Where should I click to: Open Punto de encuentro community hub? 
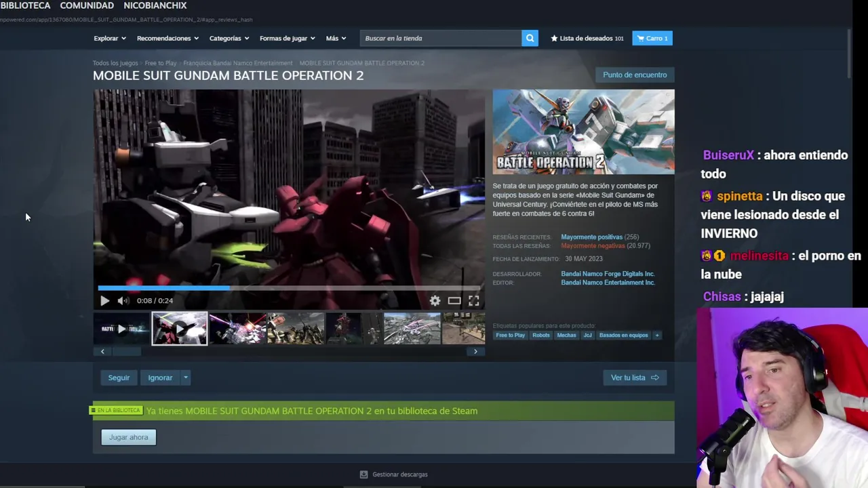pos(635,75)
